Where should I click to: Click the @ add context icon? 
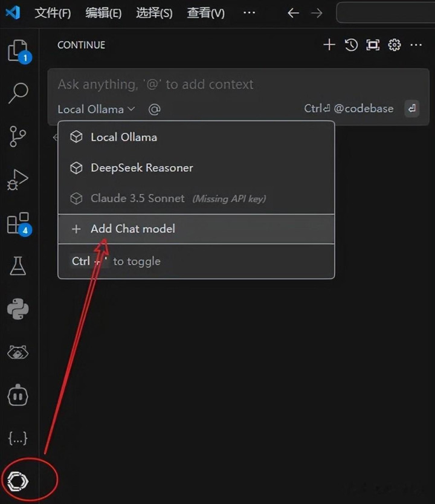pyautogui.click(x=155, y=109)
